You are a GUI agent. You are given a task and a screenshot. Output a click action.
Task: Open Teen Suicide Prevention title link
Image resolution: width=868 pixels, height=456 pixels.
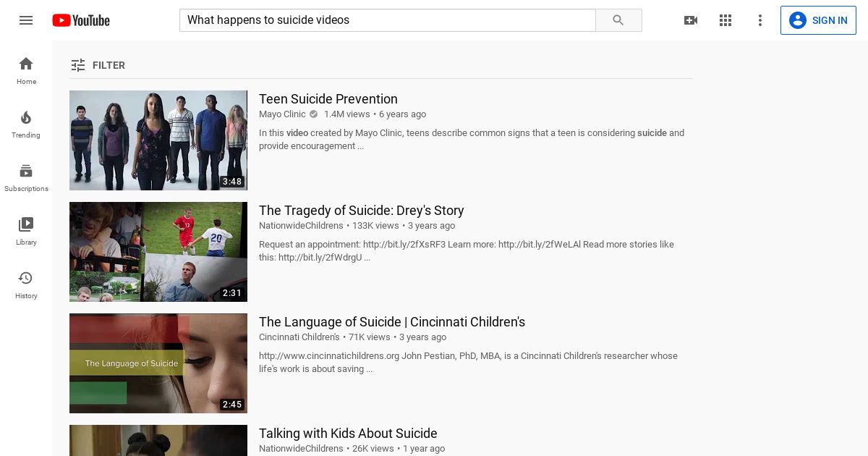[x=328, y=99]
